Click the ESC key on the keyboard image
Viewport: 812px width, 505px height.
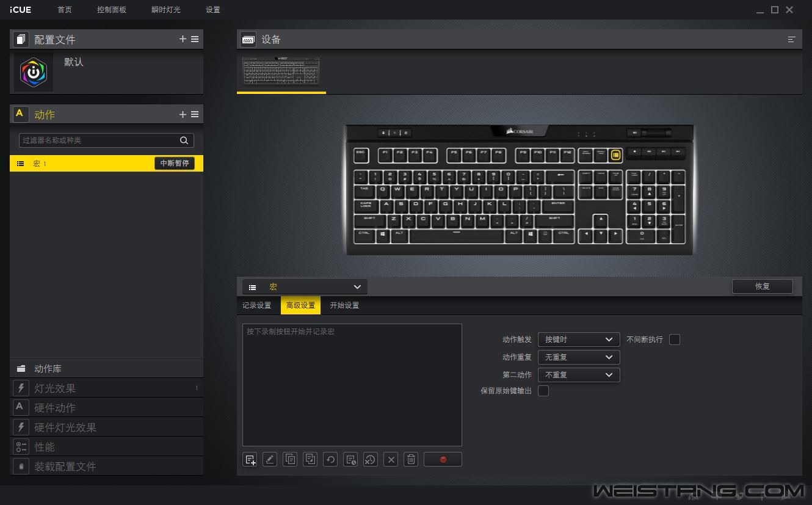click(361, 155)
